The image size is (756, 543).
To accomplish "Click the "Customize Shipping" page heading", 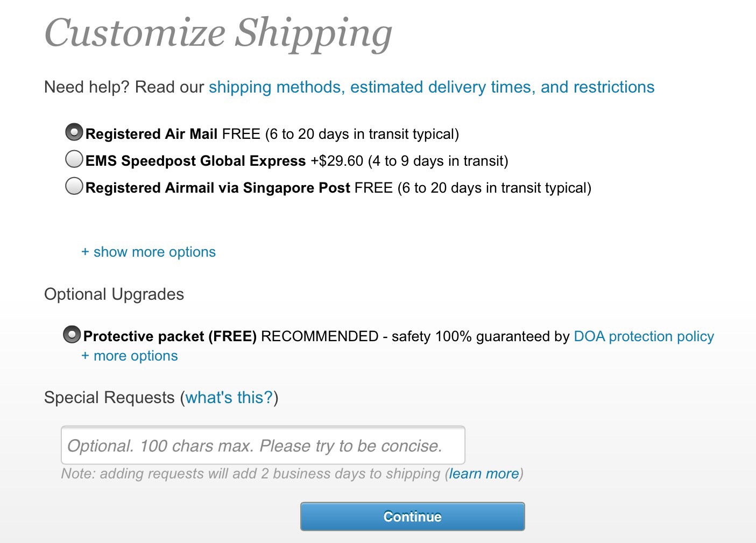I will 218,33.
